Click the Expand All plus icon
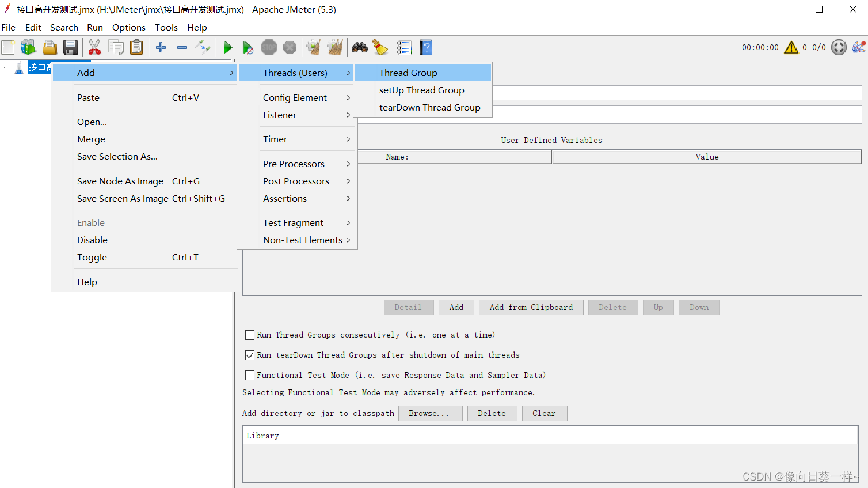 tap(161, 47)
